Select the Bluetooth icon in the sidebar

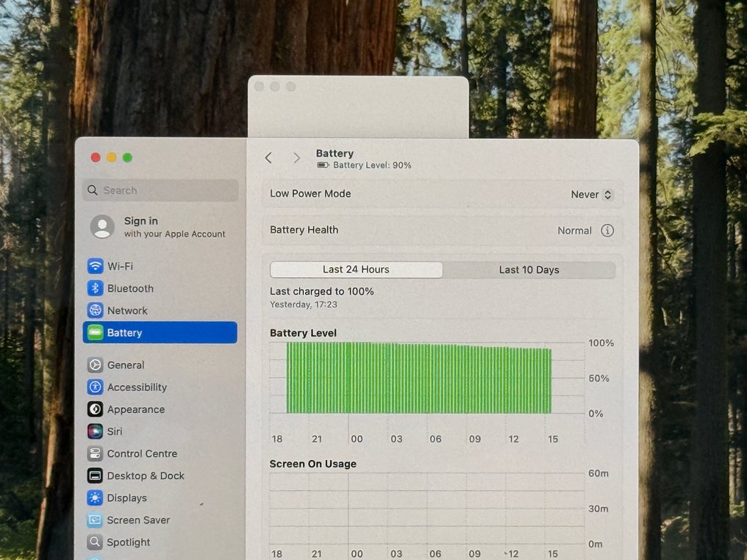click(96, 288)
